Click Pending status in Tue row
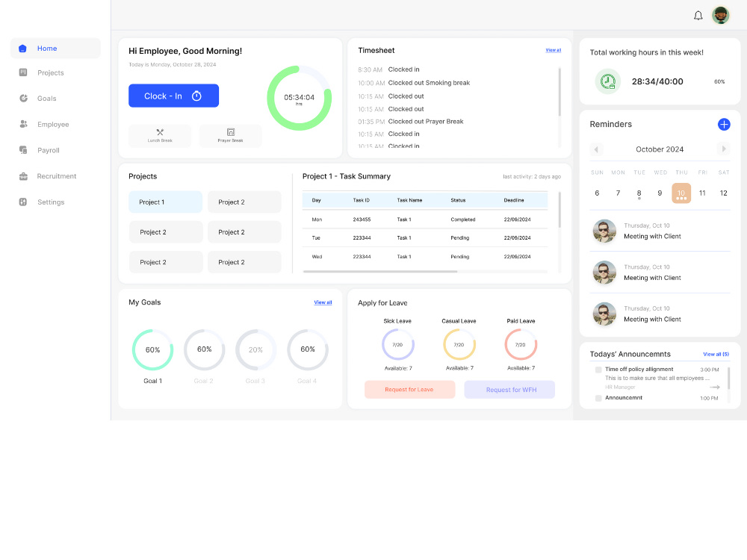This screenshot has width=747, height=560. (x=459, y=237)
